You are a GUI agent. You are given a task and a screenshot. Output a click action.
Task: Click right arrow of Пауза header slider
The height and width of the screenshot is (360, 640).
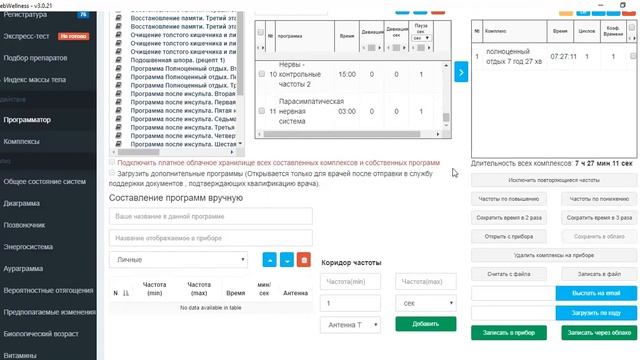429,48
